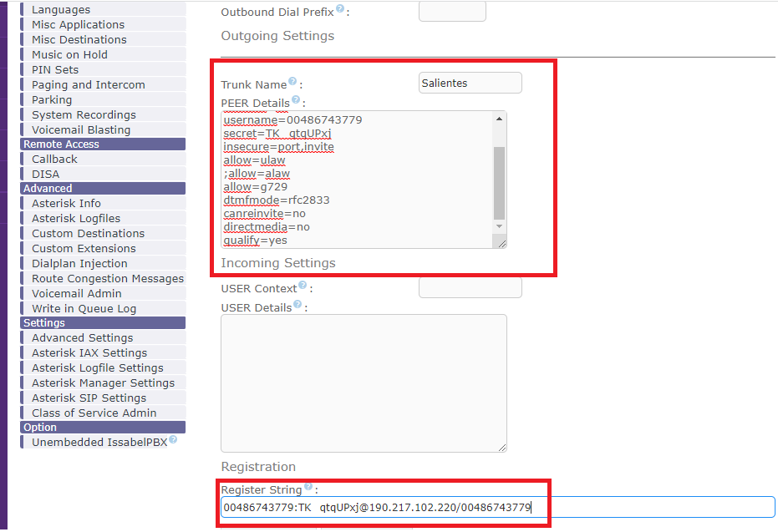Open Write in Queue Log
Image resolution: width=778 pixels, height=532 pixels.
pyautogui.click(x=104, y=308)
